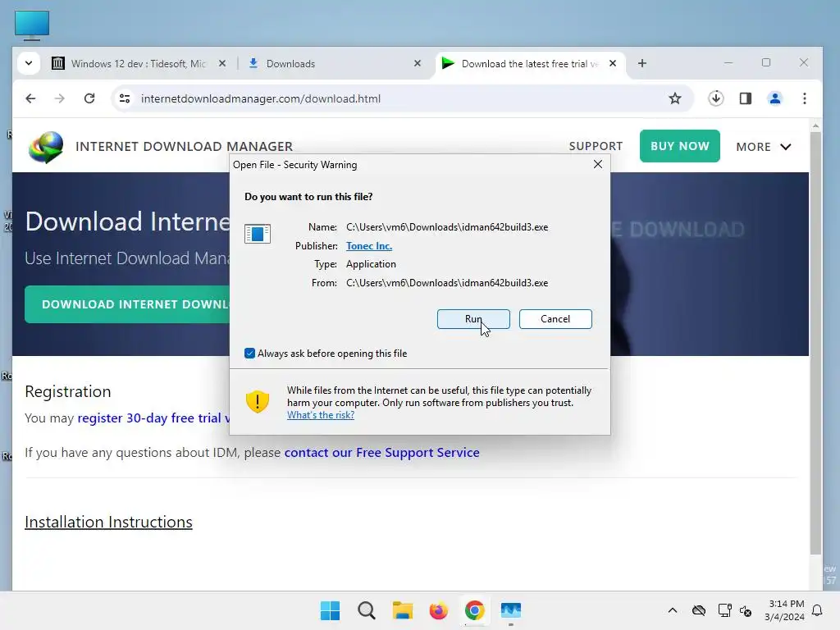The width and height of the screenshot is (840, 630).
Task: Close the Windows 12 dev tab
Action: 222,63
